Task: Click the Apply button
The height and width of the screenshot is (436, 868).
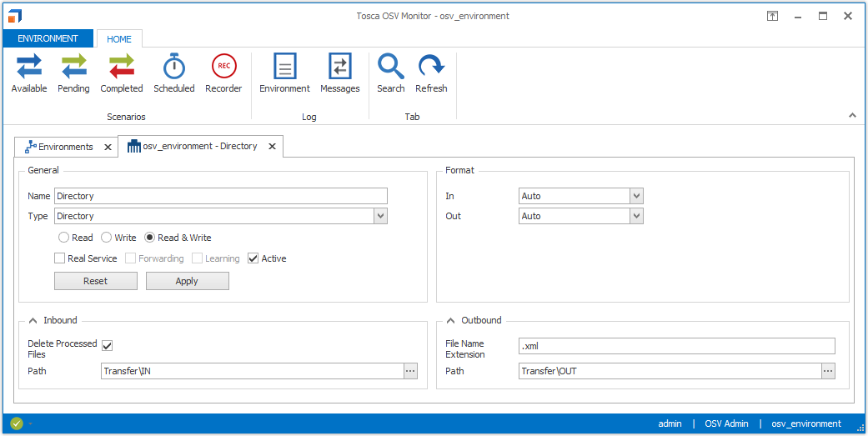Action: [x=187, y=281]
